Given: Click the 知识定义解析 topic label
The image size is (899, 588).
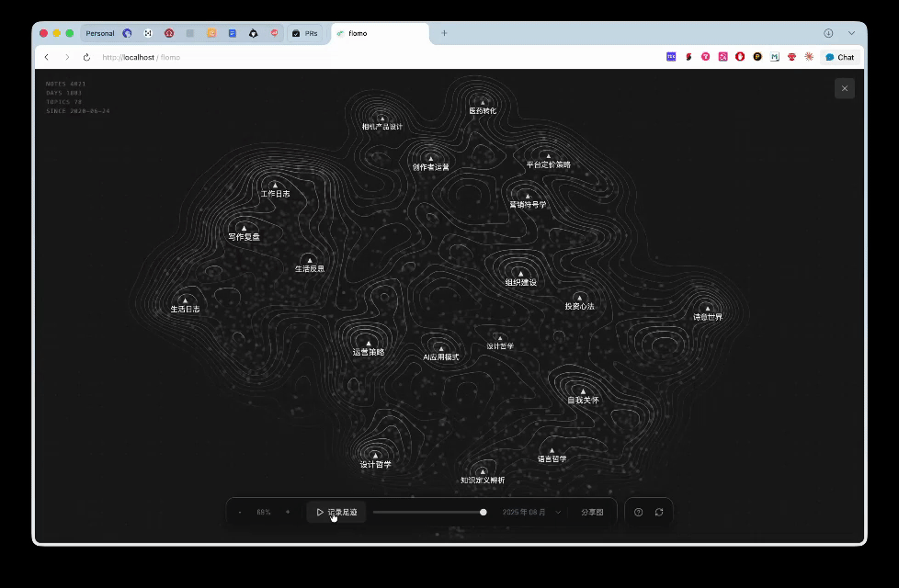Looking at the screenshot, I should click(483, 481).
